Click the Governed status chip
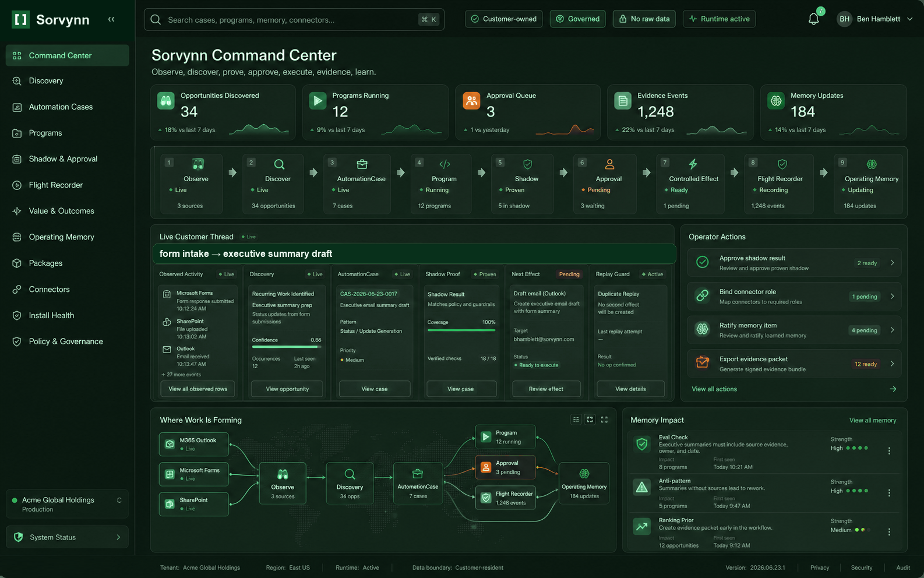Viewport: 924px width, 578px height. [x=577, y=19]
